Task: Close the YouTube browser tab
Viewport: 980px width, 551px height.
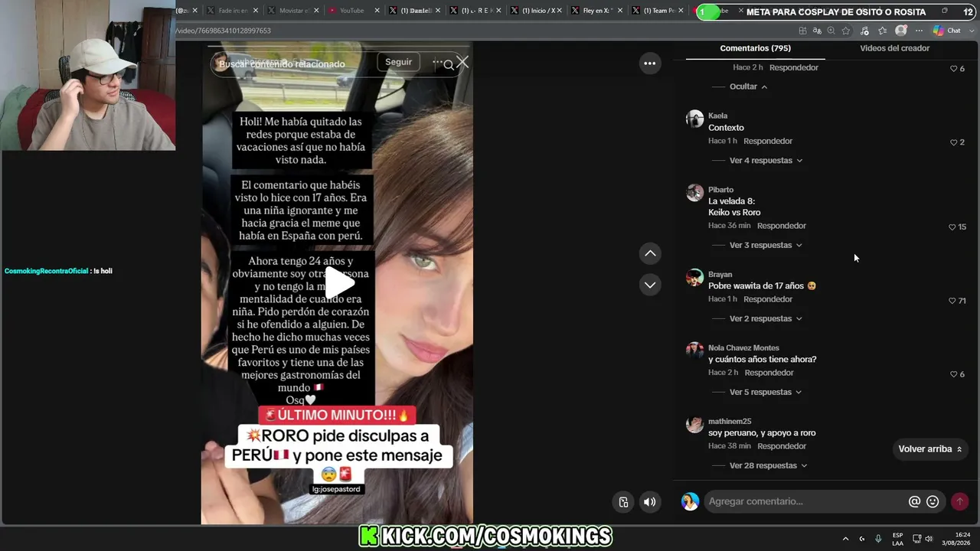Action: (377, 11)
